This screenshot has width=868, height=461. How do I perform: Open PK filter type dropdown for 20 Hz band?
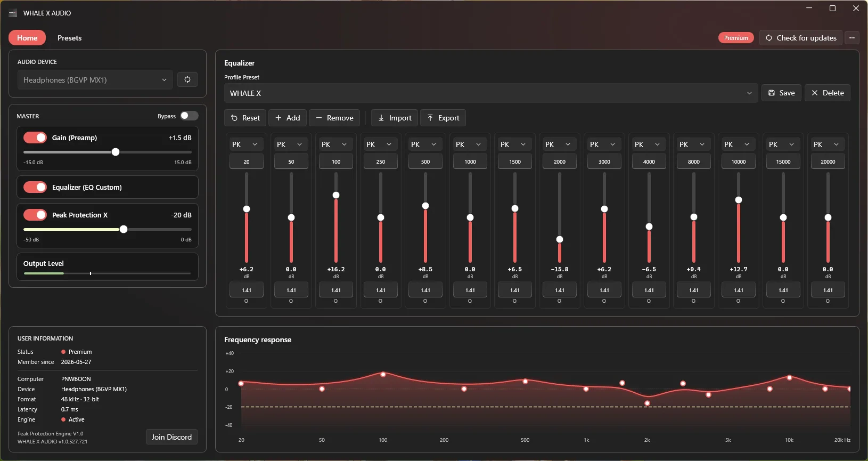click(246, 144)
